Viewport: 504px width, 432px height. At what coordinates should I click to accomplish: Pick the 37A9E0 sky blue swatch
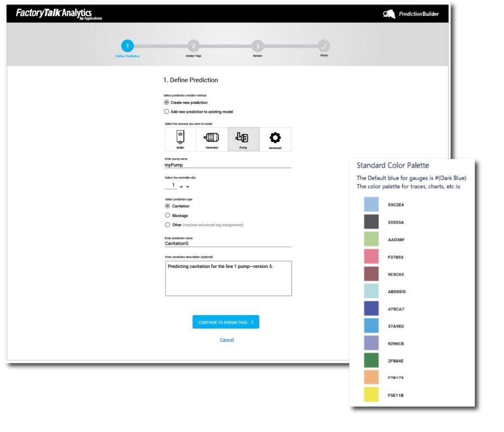(371, 326)
